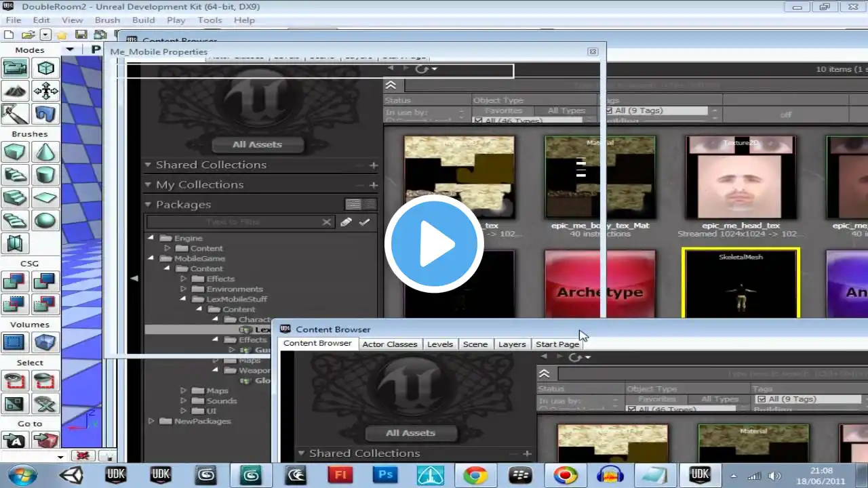Switch to Geometry mode cube icon
Screen dimensions: 868x488
click(x=45, y=68)
